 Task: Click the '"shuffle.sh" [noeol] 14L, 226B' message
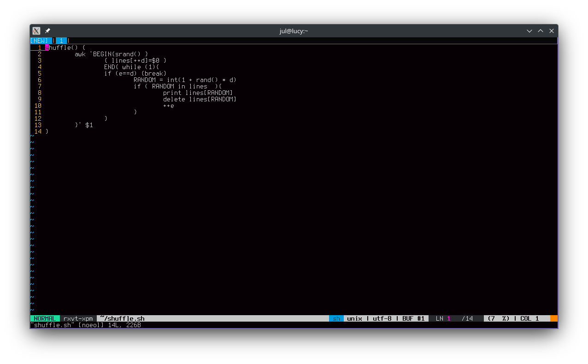(86, 325)
